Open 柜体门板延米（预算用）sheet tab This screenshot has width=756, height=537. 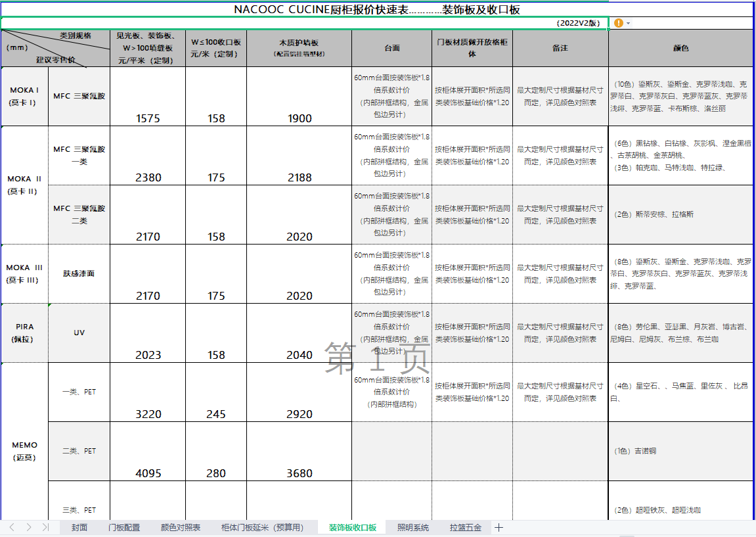(263, 527)
